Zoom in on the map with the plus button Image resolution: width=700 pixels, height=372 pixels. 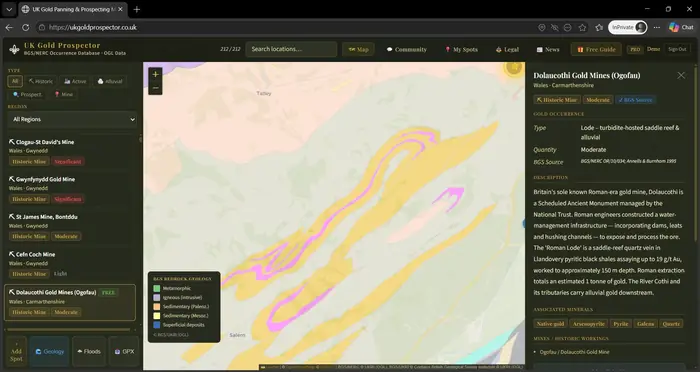[155, 75]
